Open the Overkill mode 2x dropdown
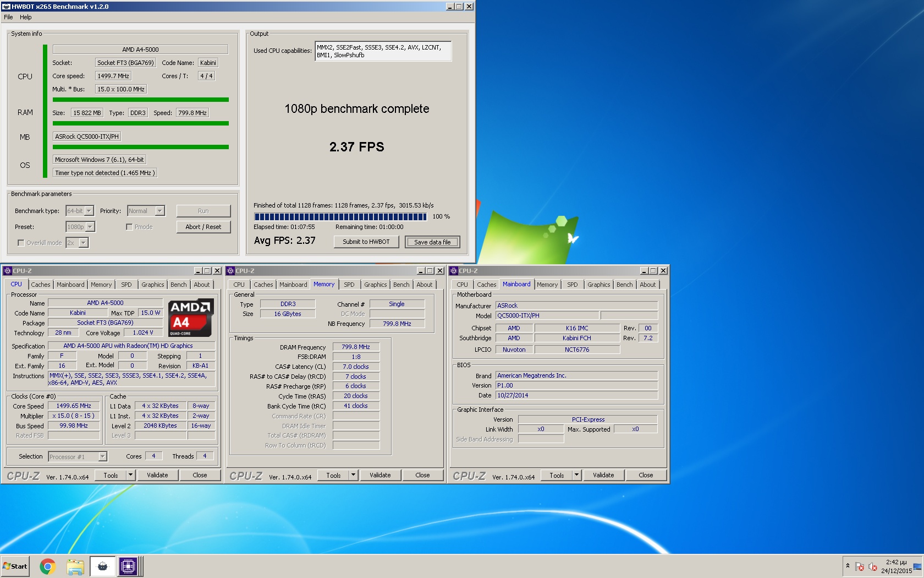924x578 pixels. [x=77, y=243]
